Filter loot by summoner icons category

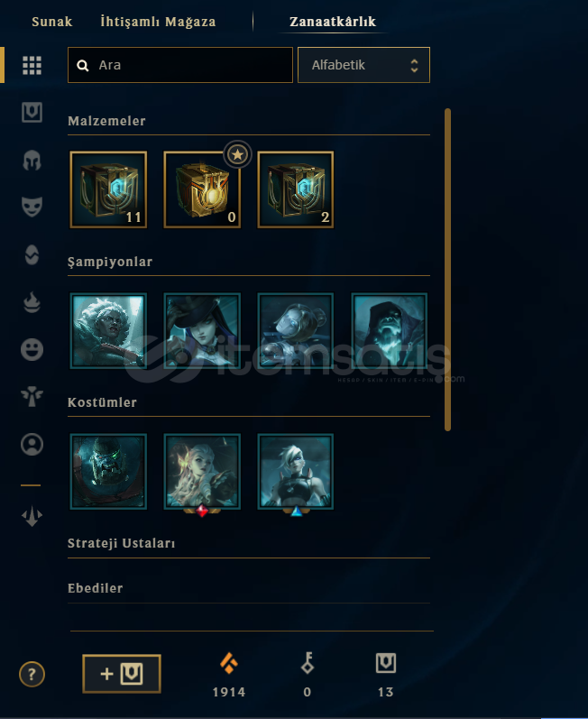coord(32,444)
